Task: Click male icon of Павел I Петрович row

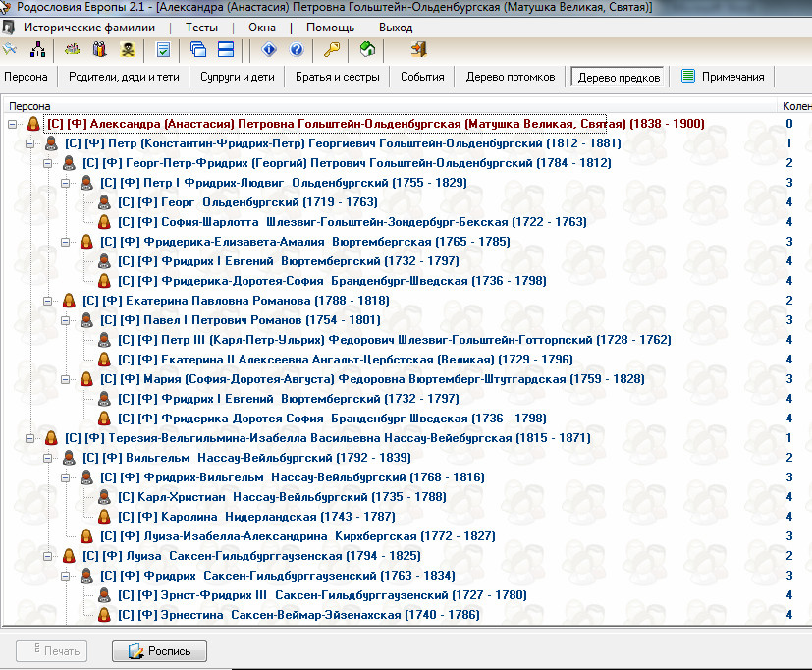Action: click(x=86, y=320)
